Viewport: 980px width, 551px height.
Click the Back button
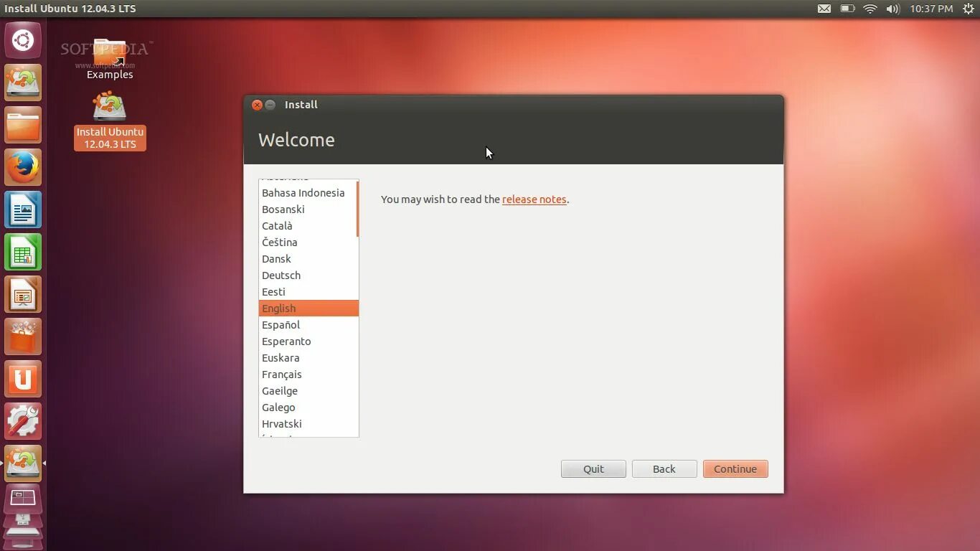point(664,469)
